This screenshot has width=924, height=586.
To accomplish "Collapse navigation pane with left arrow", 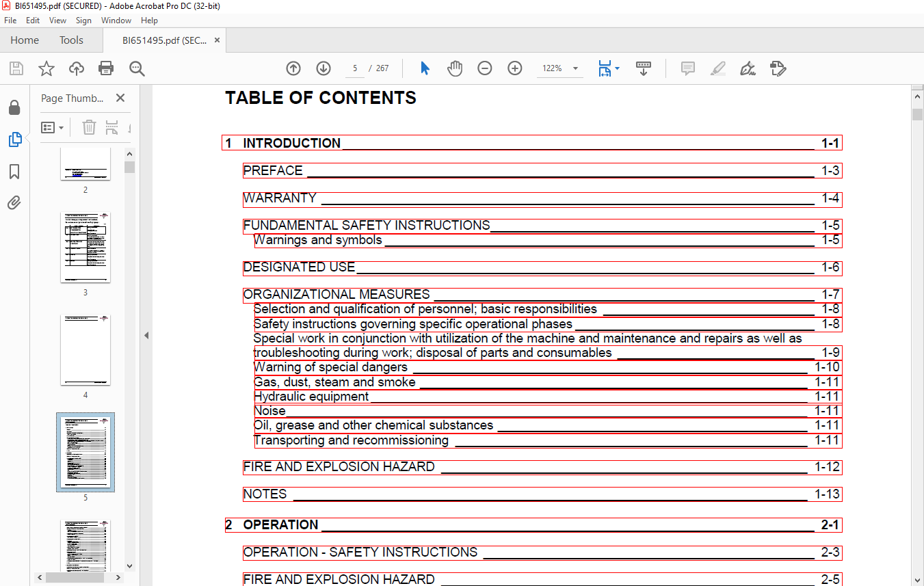I will pyautogui.click(x=146, y=335).
